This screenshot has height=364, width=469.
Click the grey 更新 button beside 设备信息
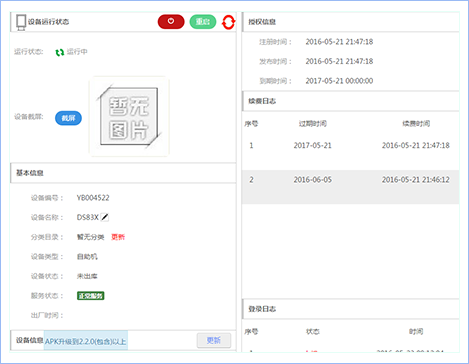point(214,340)
